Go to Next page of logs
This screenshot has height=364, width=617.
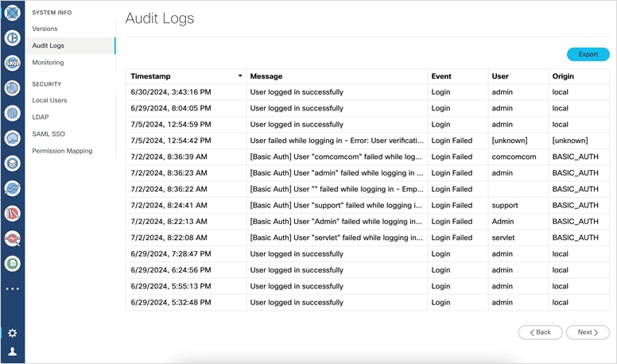pyautogui.click(x=587, y=332)
